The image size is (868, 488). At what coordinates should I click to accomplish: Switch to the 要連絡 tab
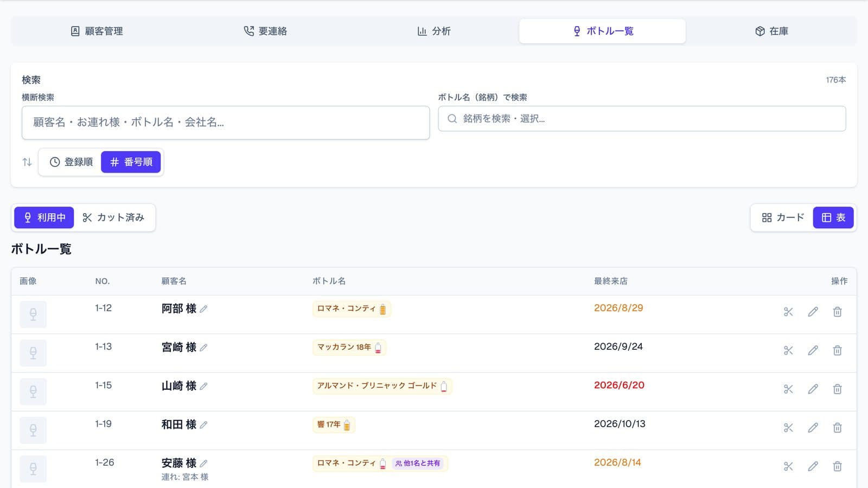(265, 31)
